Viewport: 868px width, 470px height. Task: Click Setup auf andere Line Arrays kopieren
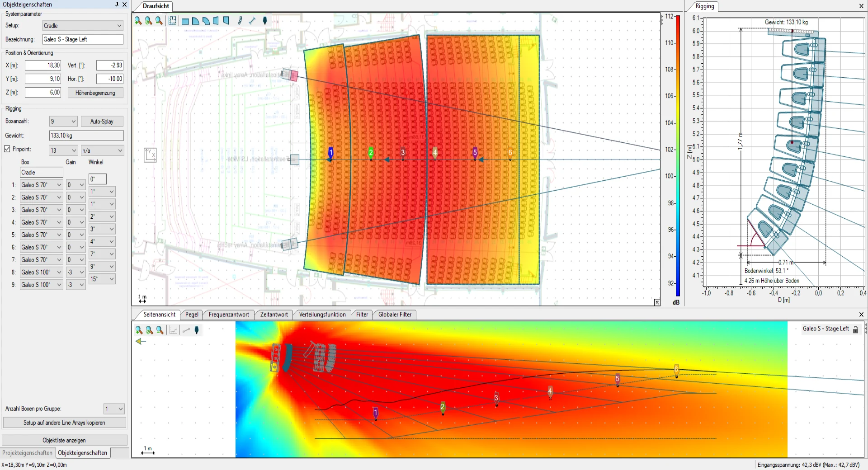coord(64,423)
